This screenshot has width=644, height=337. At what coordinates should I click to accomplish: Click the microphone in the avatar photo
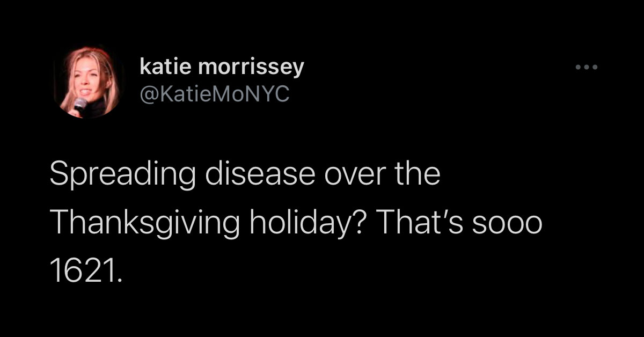[79, 105]
